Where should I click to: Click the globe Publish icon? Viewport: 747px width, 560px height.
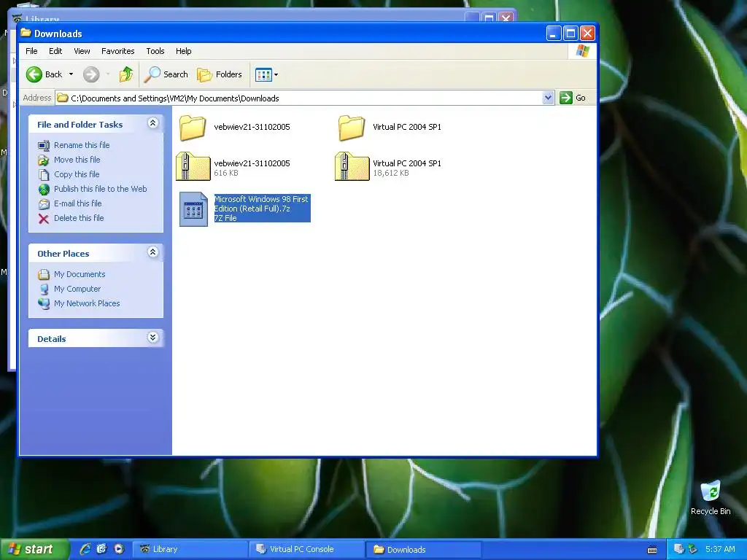[44, 190]
